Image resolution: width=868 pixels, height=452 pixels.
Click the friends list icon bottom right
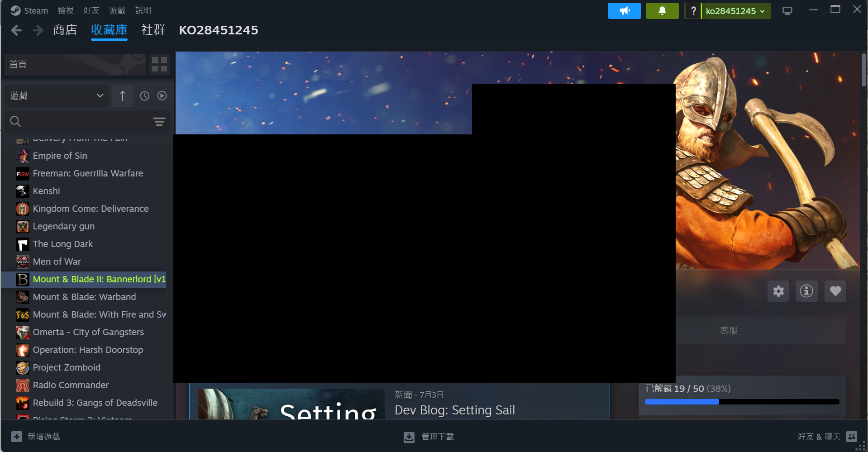852,437
